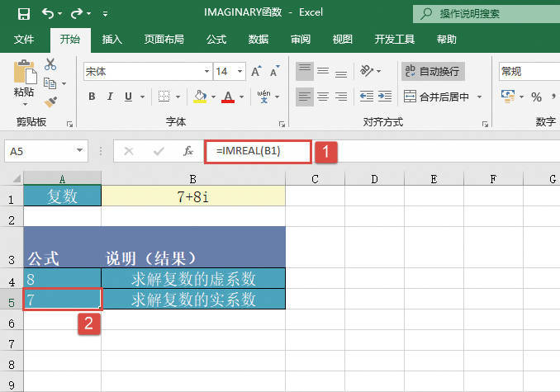Switch to the 公式 (Formulas) tab
Viewport: 560px width, 392px height.
(216, 39)
